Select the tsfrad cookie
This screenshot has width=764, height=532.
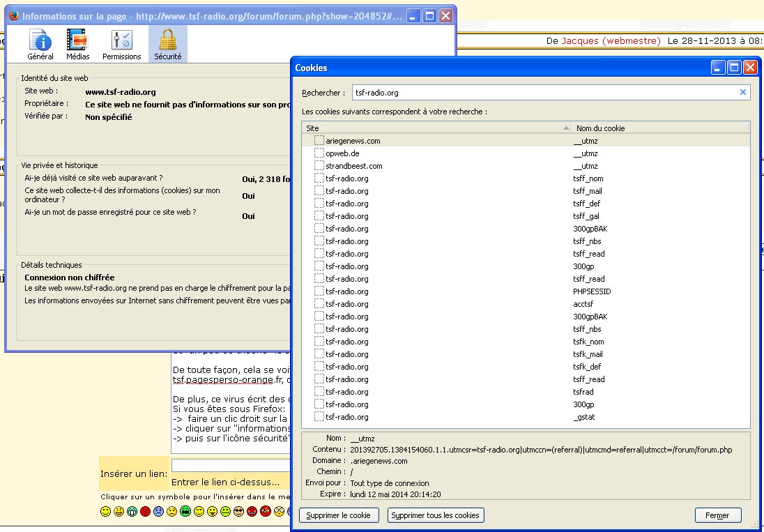(x=526, y=392)
